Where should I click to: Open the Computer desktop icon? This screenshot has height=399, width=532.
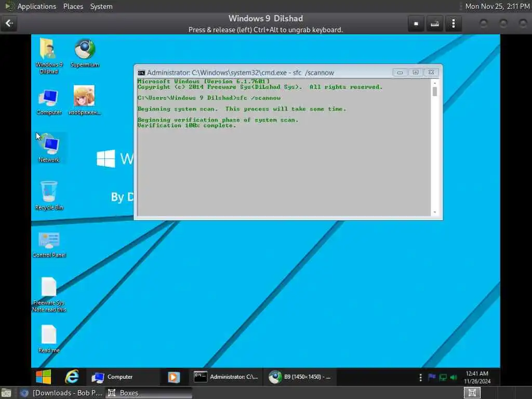(x=49, y=102)
